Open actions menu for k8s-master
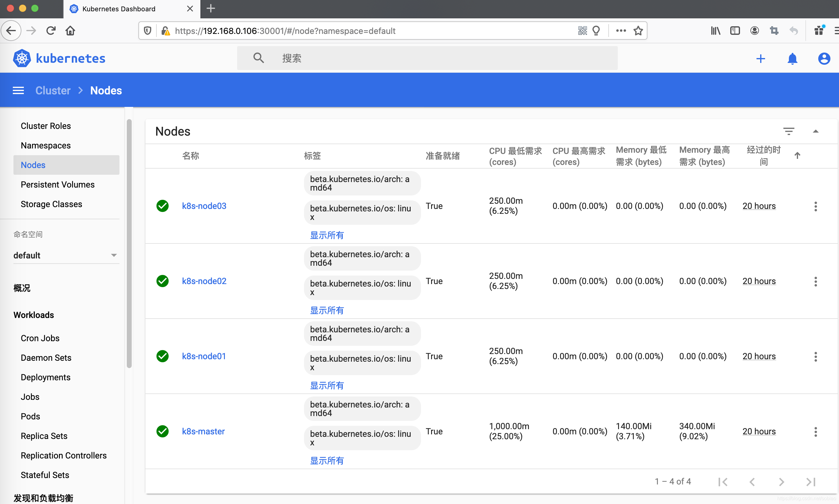Image resolution: width=839 pixels, height=504 pixels. point(815,431)
